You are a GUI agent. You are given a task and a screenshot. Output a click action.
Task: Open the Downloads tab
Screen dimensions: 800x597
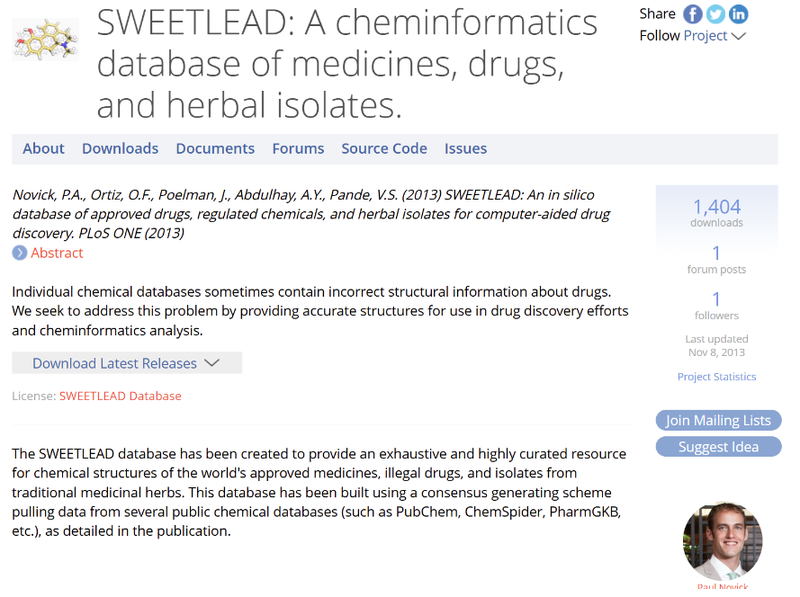[x=120, y=148]
